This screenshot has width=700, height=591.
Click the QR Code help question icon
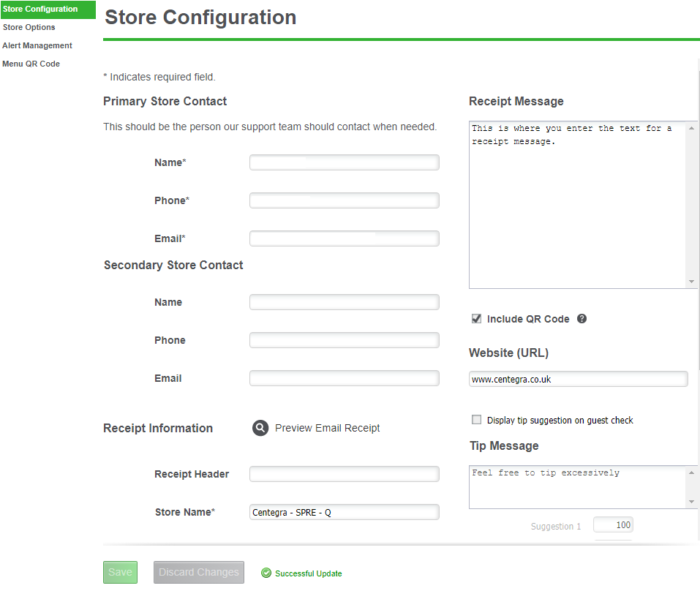pyautogui.click(x=582, y=319)
